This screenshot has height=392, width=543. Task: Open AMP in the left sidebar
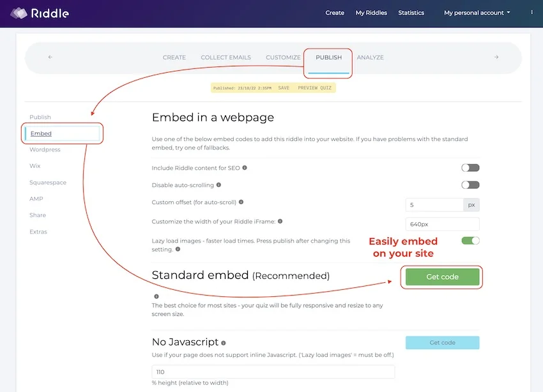pos(36,199)
